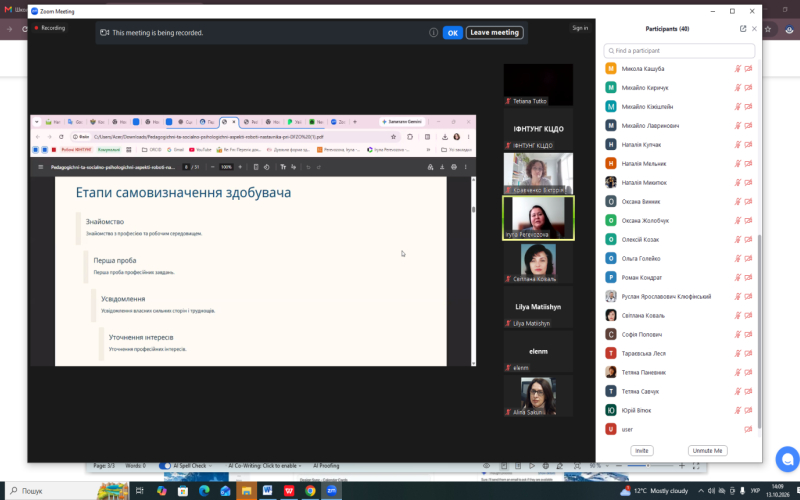
Task: Click the УКР language indicator
Action: pos(755,491)
